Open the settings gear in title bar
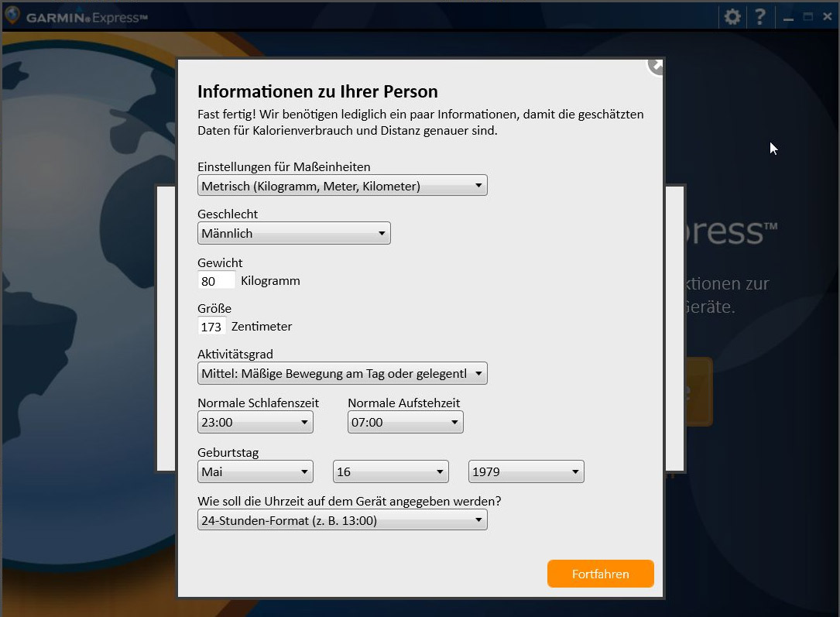 [x=732, y=17]
